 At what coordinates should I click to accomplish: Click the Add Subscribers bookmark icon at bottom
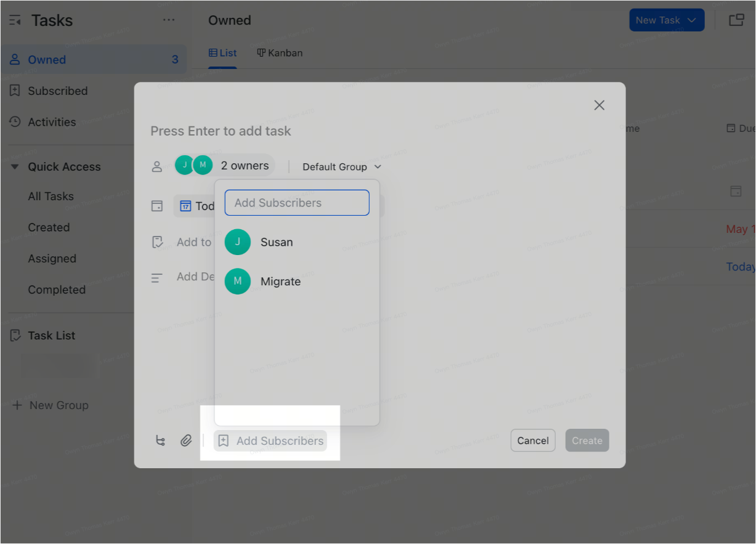pos(224,440)
